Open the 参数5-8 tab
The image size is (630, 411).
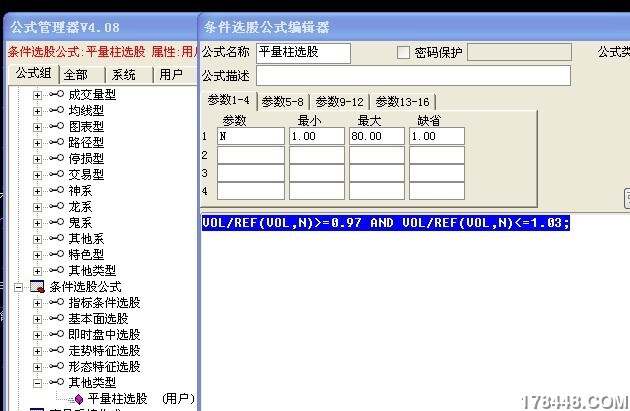click(x=283, y=102)
